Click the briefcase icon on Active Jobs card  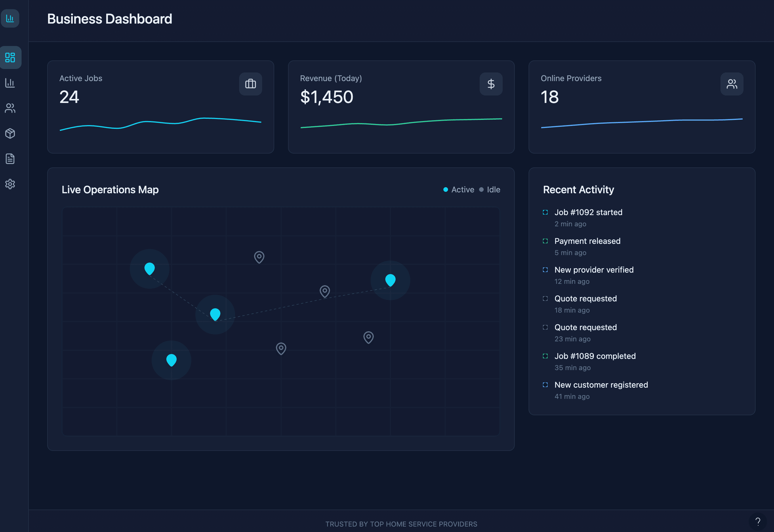250,84
